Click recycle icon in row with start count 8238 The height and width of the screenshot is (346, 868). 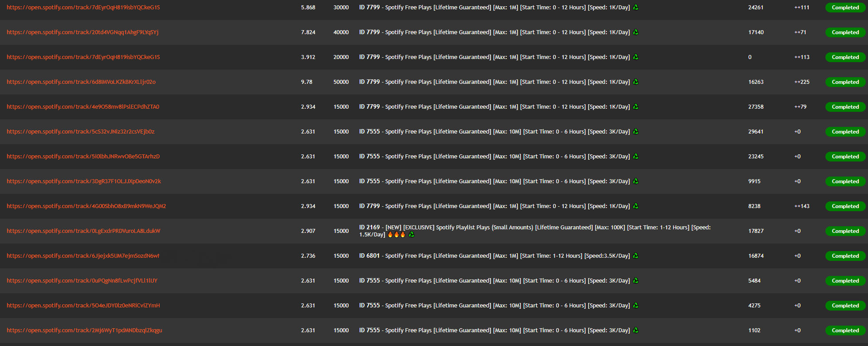click(x=636, y=206)
